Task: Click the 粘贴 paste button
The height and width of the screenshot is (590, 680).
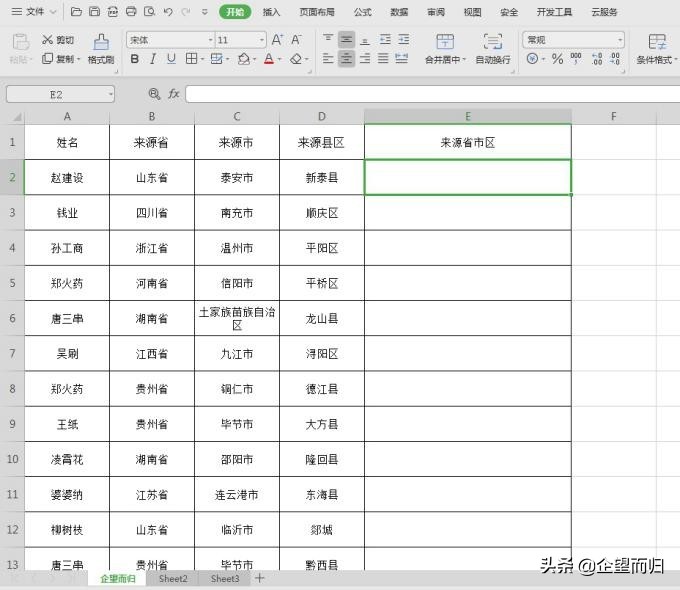Action: click(x=20, y=49)
